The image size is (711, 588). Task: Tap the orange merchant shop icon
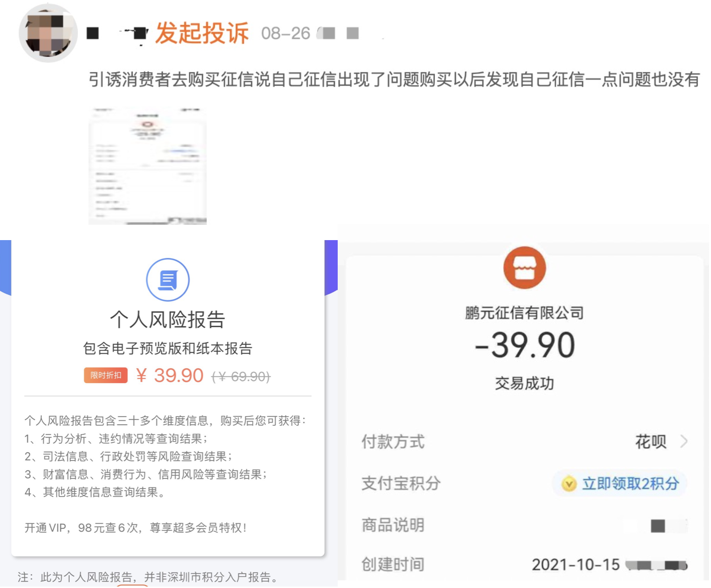pyautogui.click(x=524, y=268)
